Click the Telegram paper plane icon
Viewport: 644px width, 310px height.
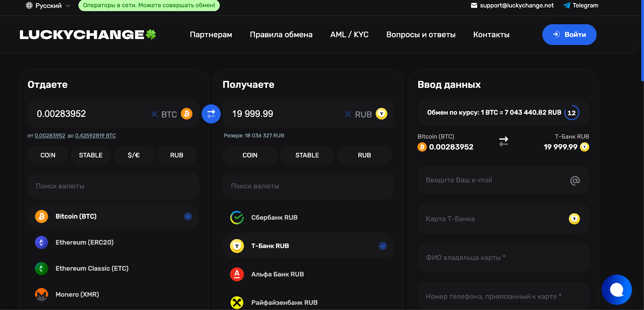coord(567,5)
